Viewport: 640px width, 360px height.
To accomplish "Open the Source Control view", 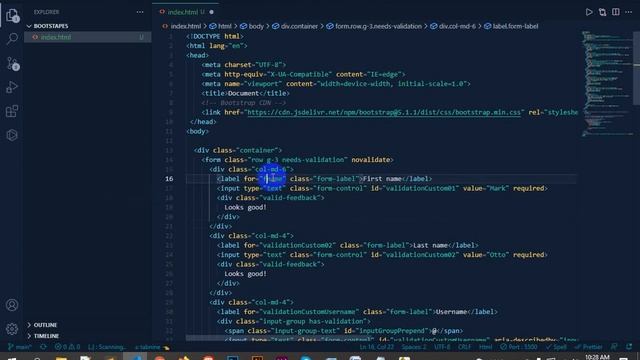I will tap(12, 63).
